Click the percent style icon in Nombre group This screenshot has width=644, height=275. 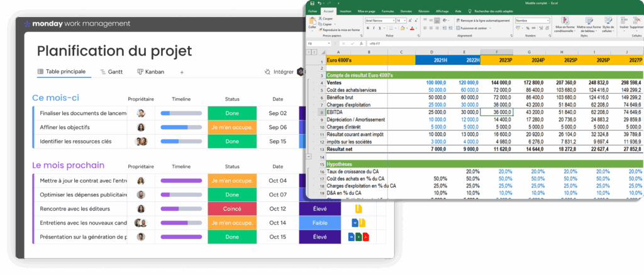(528, 28)
